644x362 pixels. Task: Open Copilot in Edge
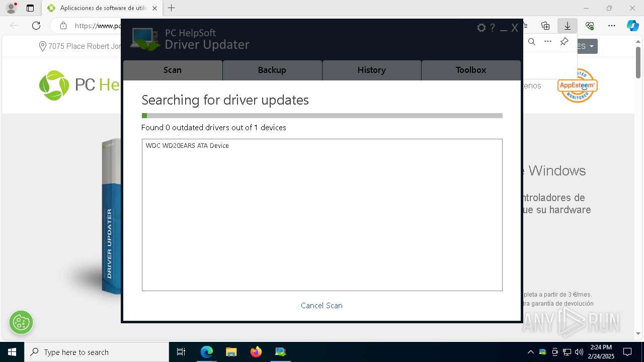(632, 26)
